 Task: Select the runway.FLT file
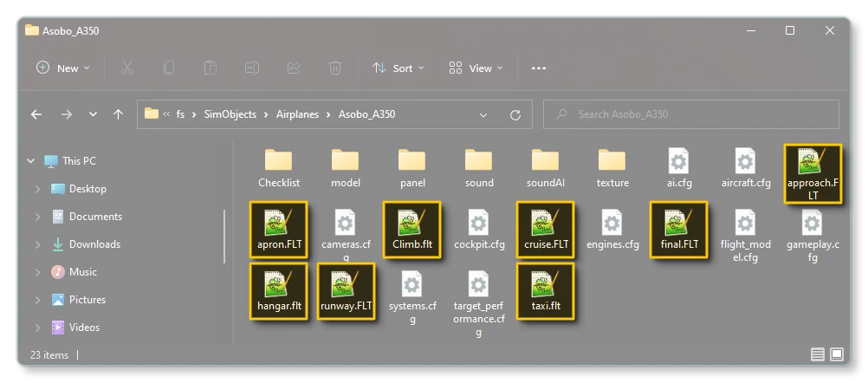[346, 291]
